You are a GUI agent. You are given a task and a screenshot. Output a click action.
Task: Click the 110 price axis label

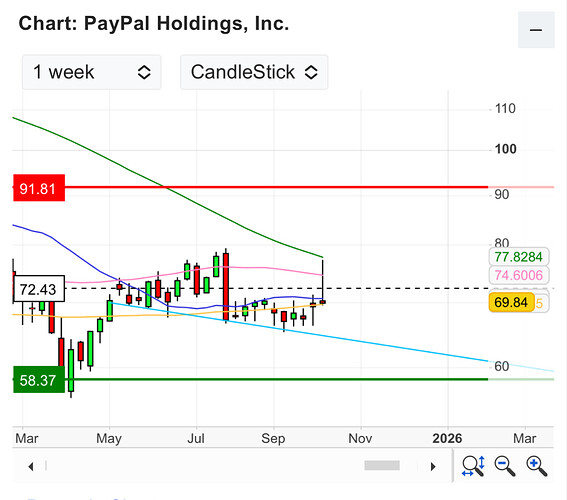click(x=505, y=108)
